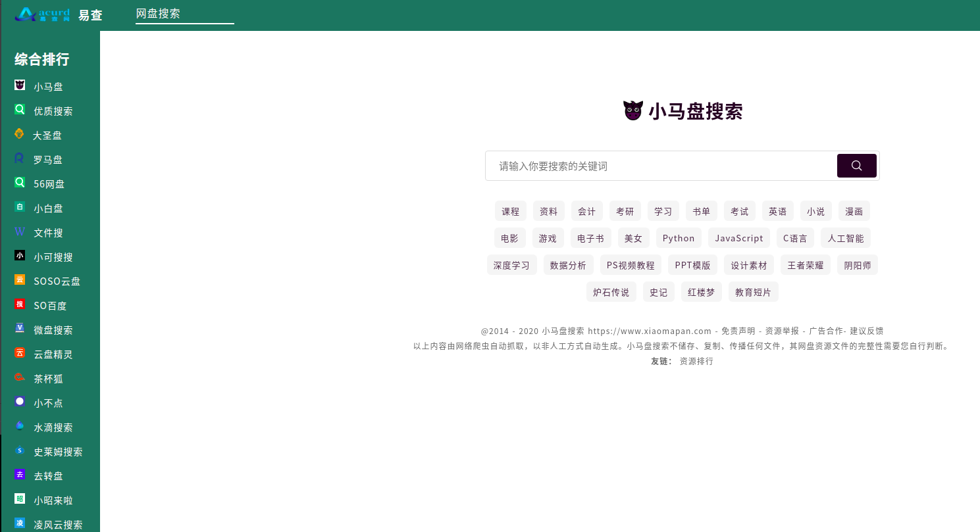Click the 小马盘 owl icon in sidebar
The width and height of the screenshot is (980, 532).
(20, 85)
